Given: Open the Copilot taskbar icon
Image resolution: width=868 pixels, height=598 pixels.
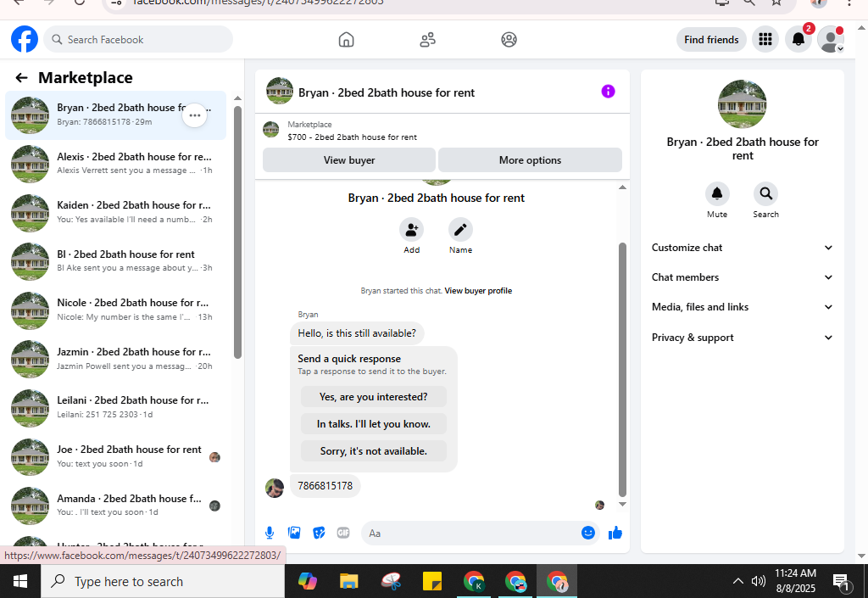Looking at the screenshot, I should point(307,581).
